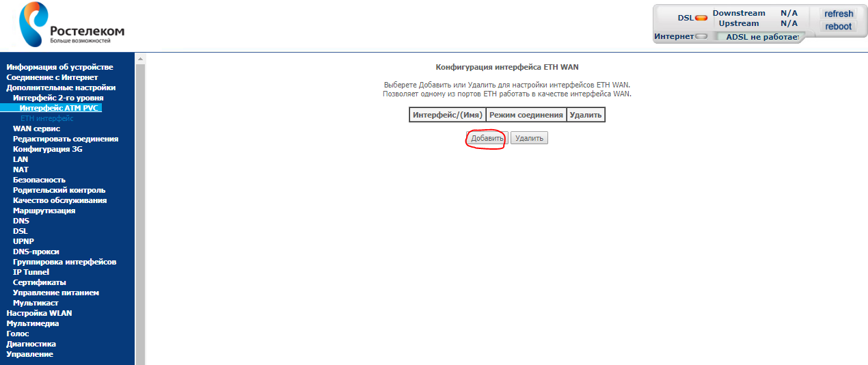Open Голос menu
Image resolution: width=868 pixels, height=365 pixels.
(18, 334)
